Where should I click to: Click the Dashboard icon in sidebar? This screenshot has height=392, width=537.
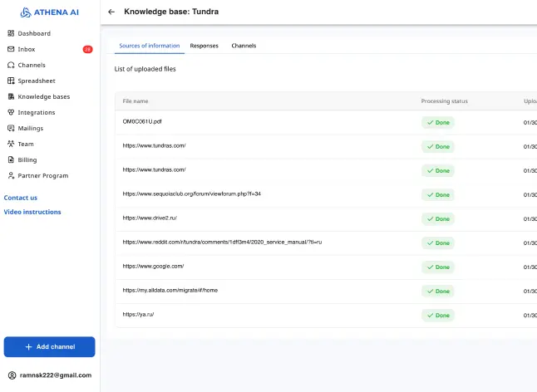click(x=11, y=33)
